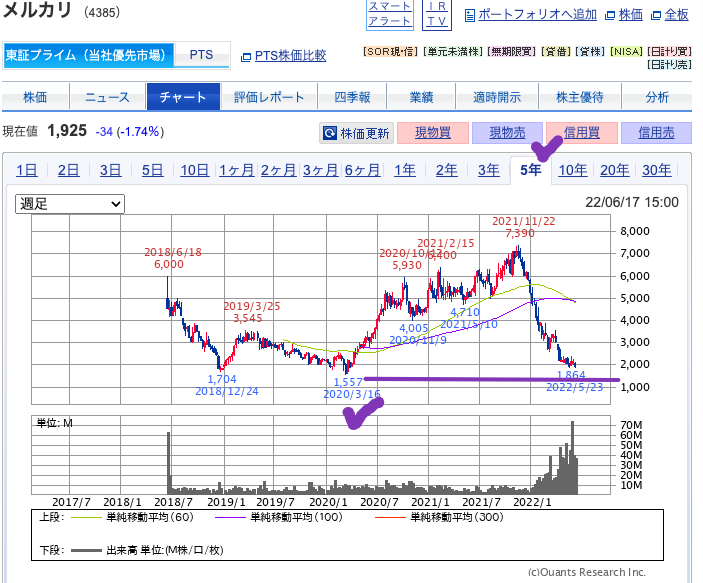703x583 pixels.
Task: Click the portfolio add list icon
Action: [x=469, y=16]
